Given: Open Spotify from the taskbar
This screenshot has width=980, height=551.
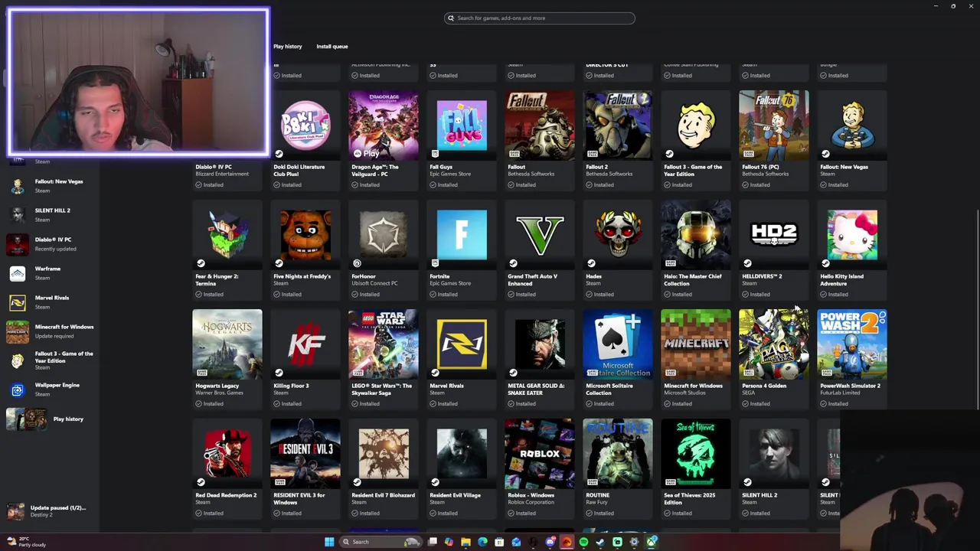Looking at the screenshot, I should point(583,542).
